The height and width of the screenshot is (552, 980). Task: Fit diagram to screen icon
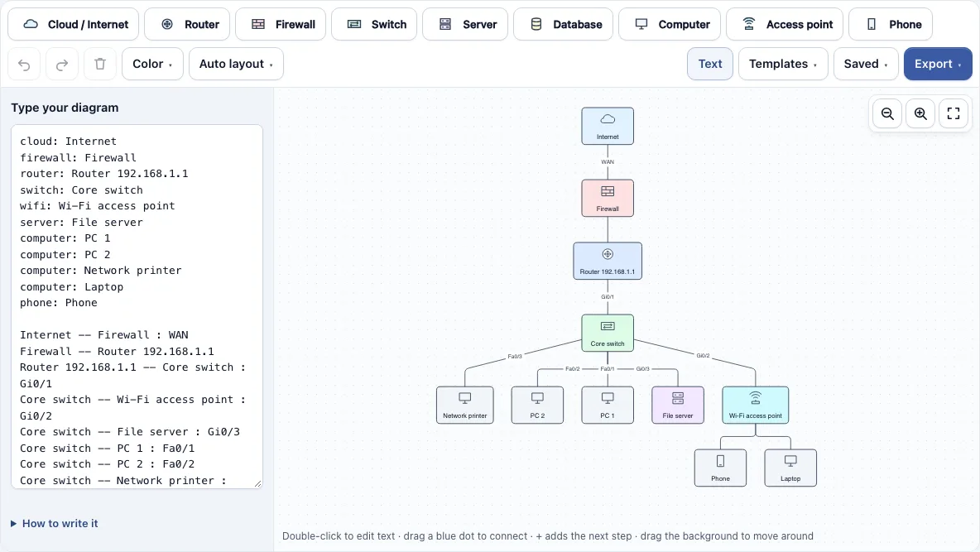tap(954, 113)
